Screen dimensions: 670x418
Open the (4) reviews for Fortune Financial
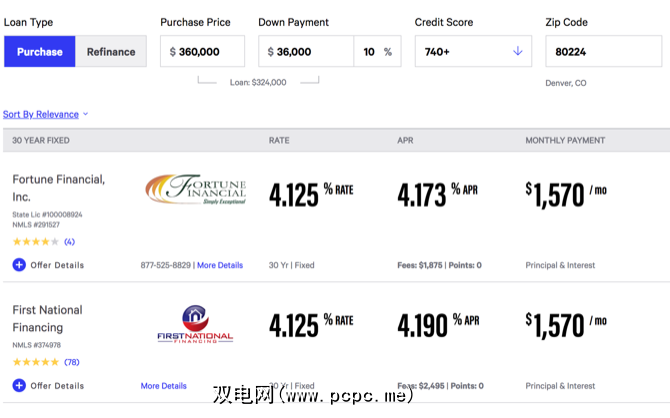coord(69,241)
